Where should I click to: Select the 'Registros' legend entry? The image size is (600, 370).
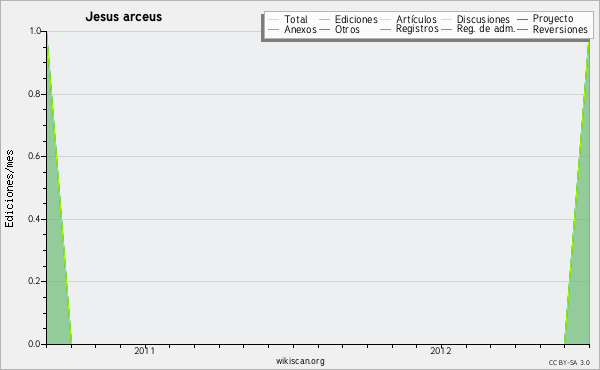pos(417,29)
